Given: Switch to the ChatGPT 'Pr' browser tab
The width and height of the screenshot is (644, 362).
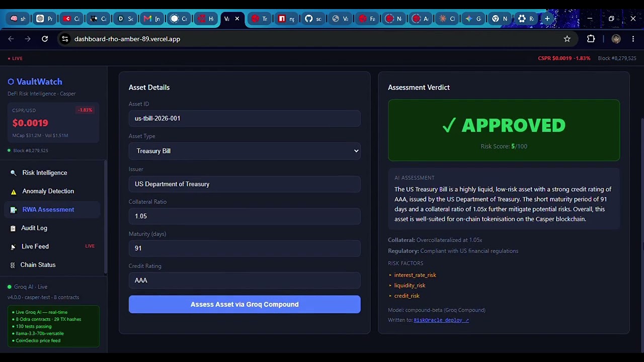Looking at the screenshot, I should click(x=45, y=19).
